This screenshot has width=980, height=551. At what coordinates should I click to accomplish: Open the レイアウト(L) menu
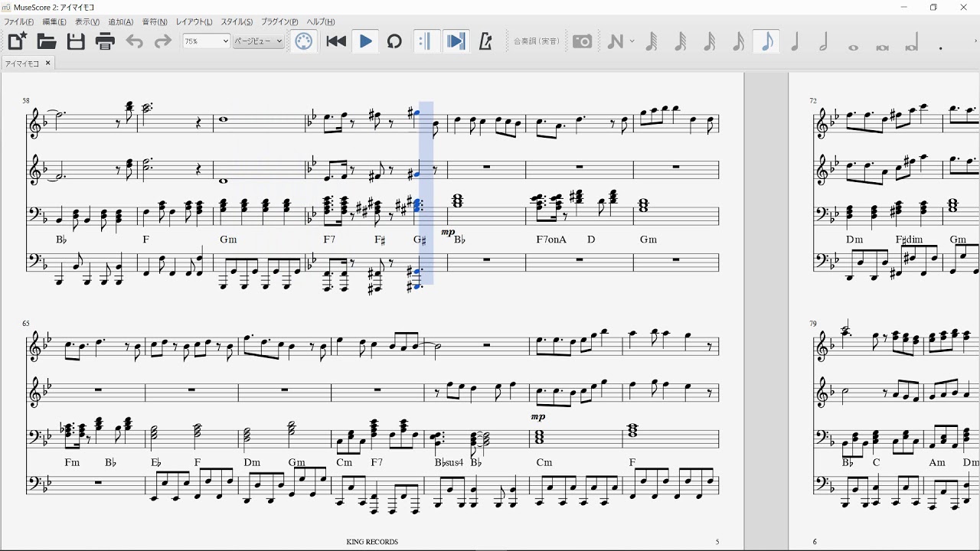194,22
